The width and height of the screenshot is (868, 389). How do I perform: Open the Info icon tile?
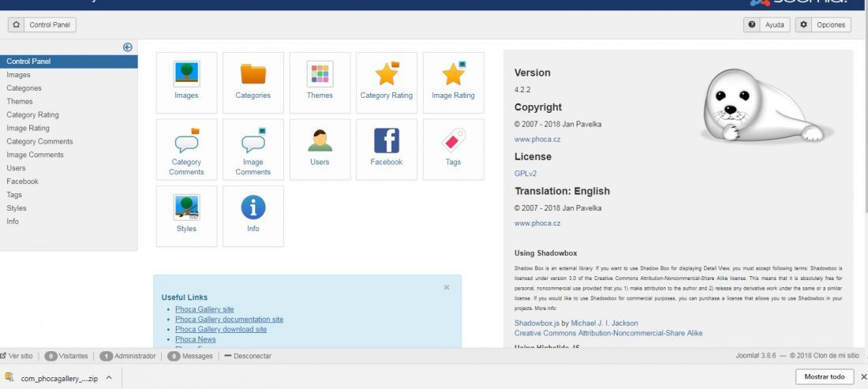coord(253,215)
